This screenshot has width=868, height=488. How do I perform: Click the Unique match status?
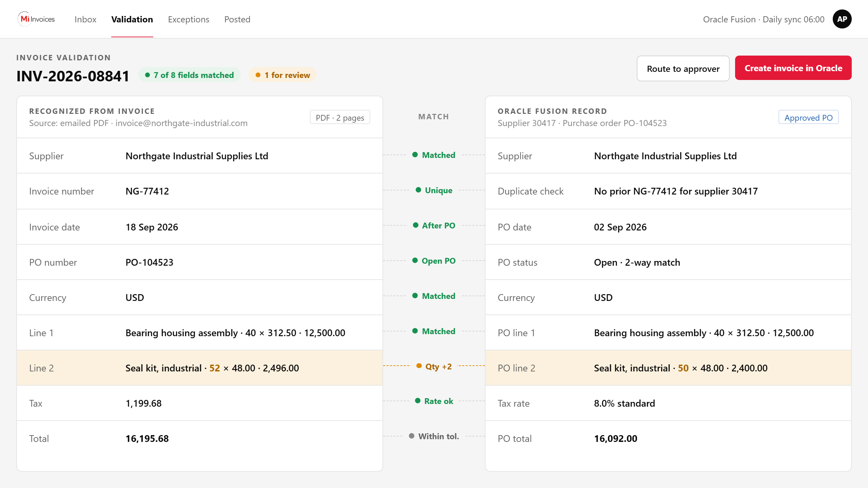click(434, 190)
